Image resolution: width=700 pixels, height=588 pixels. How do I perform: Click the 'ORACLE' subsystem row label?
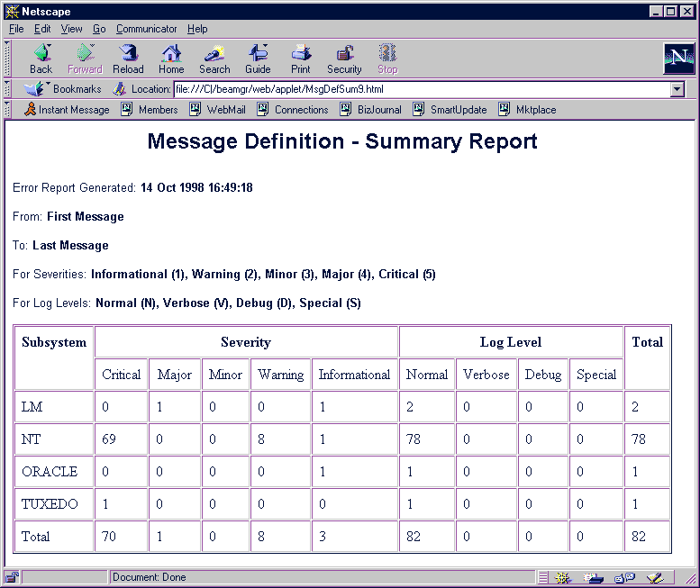pyautogui.click(x=50, y=472)
